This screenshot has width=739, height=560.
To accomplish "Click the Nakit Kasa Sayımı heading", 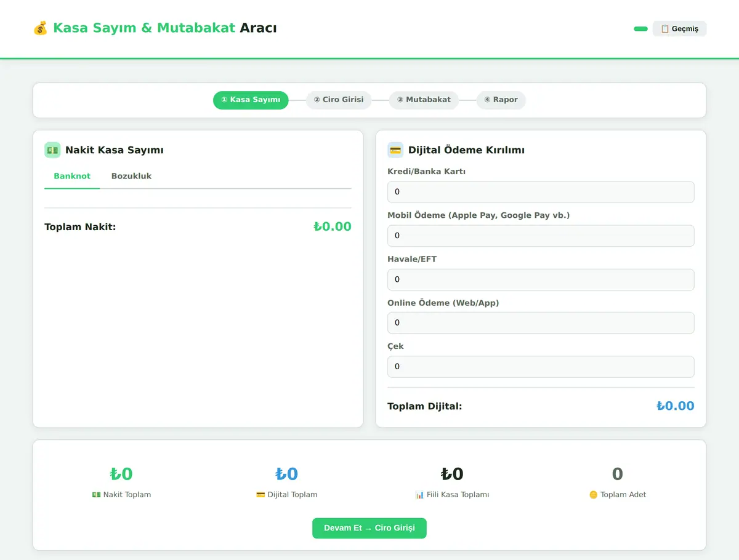I will (115, 150).
